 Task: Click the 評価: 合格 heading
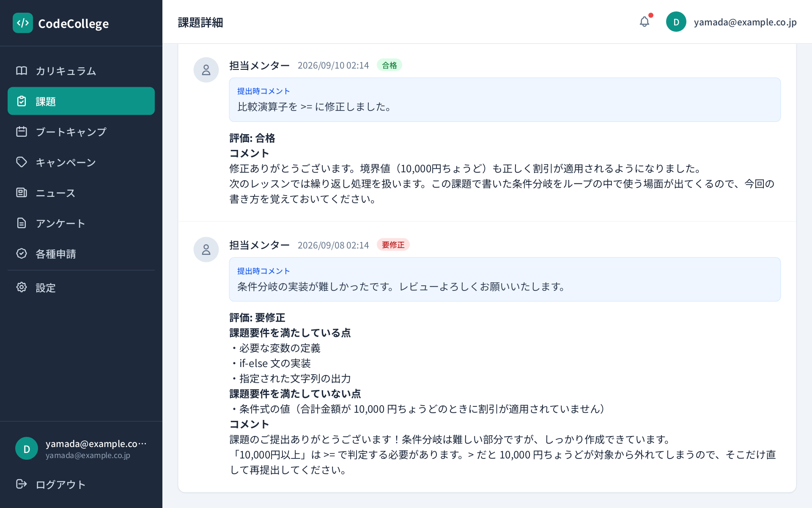click(252, 138)
